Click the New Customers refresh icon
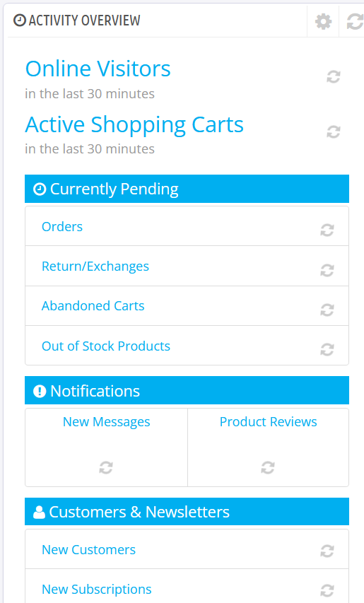The image size is (364, 603). click(x=327, y=551)
